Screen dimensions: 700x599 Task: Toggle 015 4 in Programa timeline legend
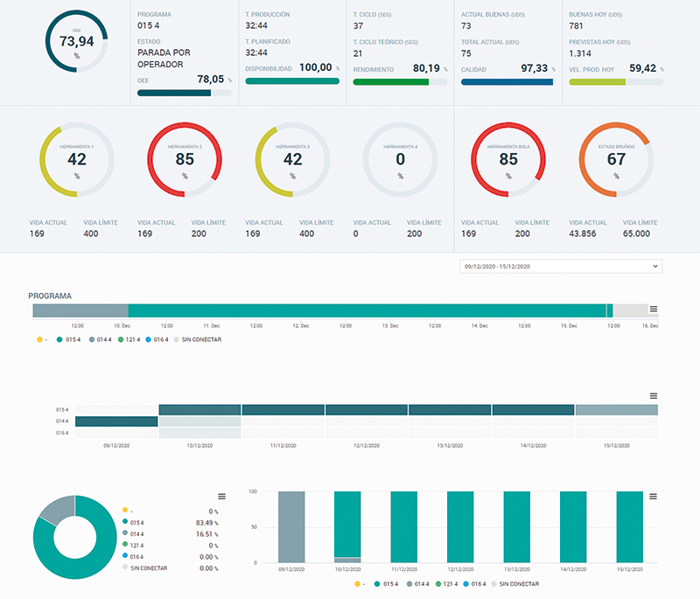71,338
